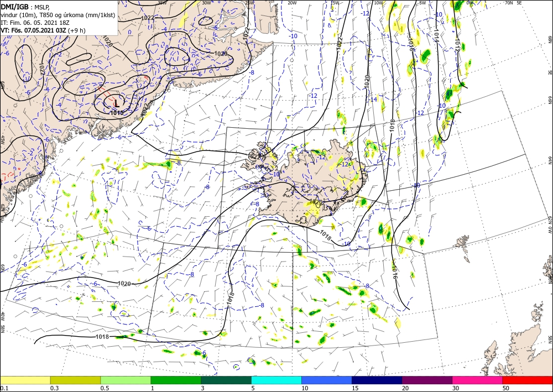Viewport: 553px width, 392px height.
Task: Click the '70N 5E' label in top corner
Action: pos(513,3)
